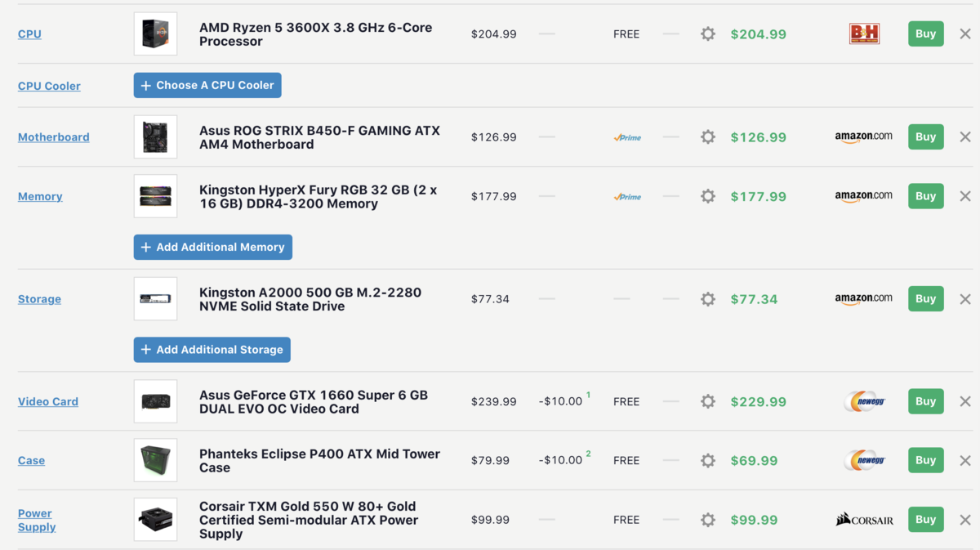Open Kingston A2000 500 GB product name
The image size is (980, 550).
click(x=310, y=299)
